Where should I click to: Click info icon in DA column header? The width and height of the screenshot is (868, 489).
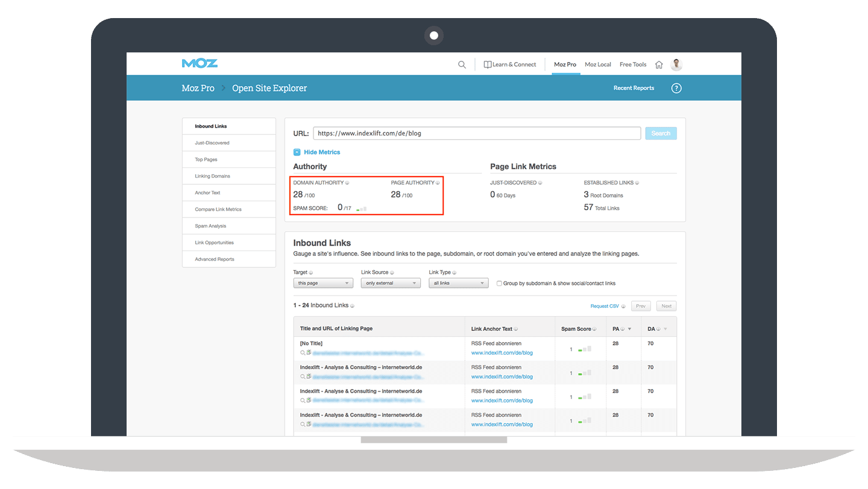pos(658,329)
